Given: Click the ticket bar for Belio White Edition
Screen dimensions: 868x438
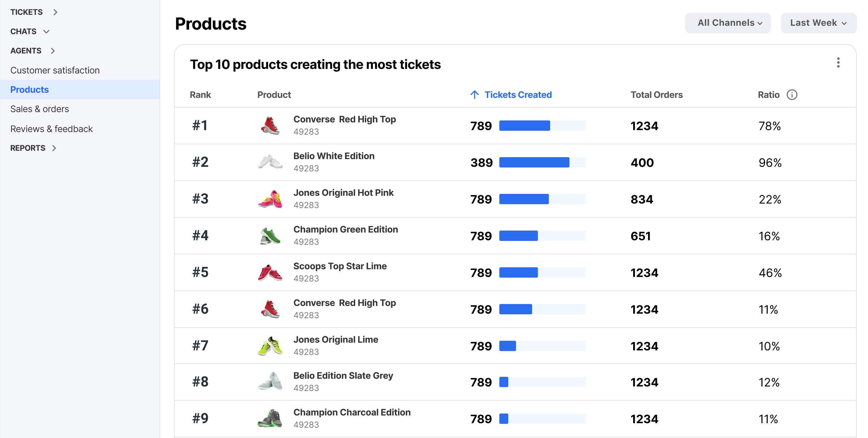Looking at the screenshot, I should tap(542, 163).
